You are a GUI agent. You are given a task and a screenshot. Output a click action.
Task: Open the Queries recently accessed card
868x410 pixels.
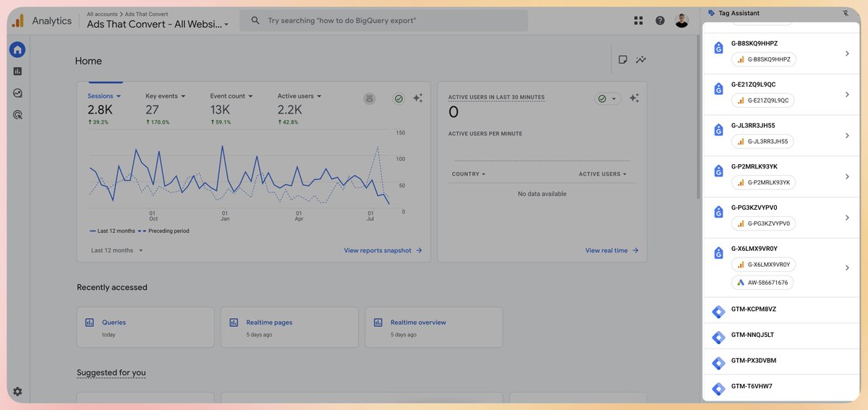pos(145,328)
